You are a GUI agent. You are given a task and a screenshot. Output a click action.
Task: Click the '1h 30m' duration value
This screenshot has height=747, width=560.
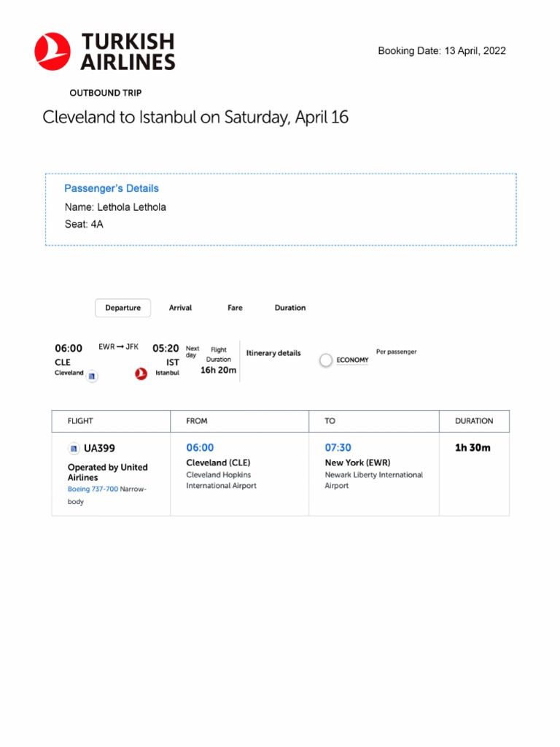[x=472, y=447]
